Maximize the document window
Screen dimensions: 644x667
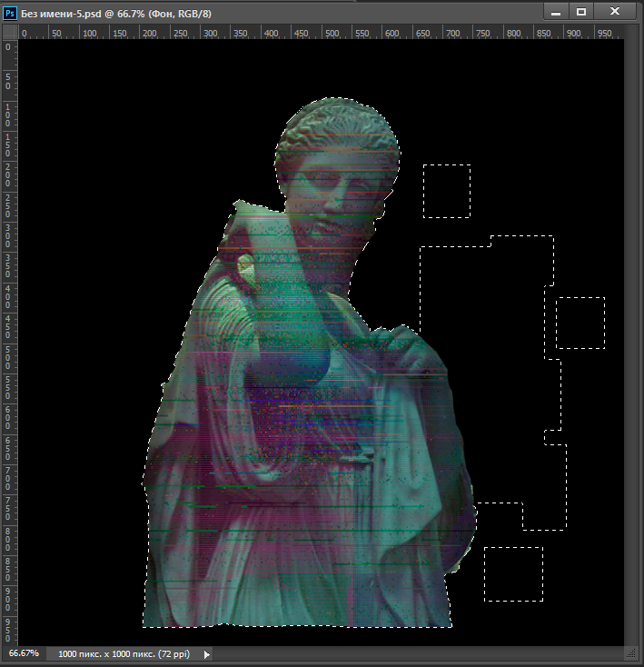(580, 13)
